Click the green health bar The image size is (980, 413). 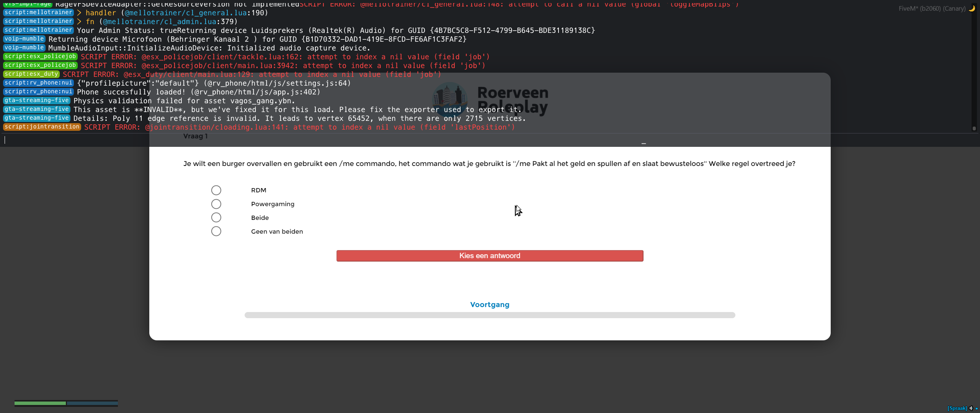[40, 403]
